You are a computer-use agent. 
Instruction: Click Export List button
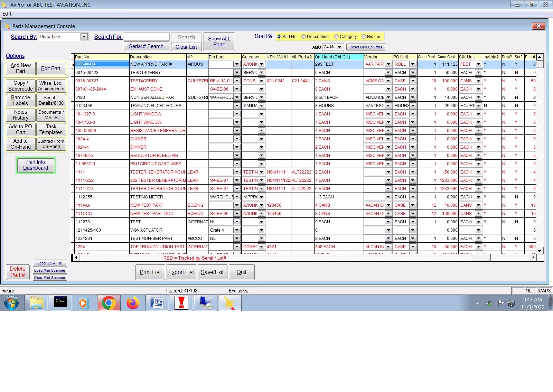click(x=181, y=272)
